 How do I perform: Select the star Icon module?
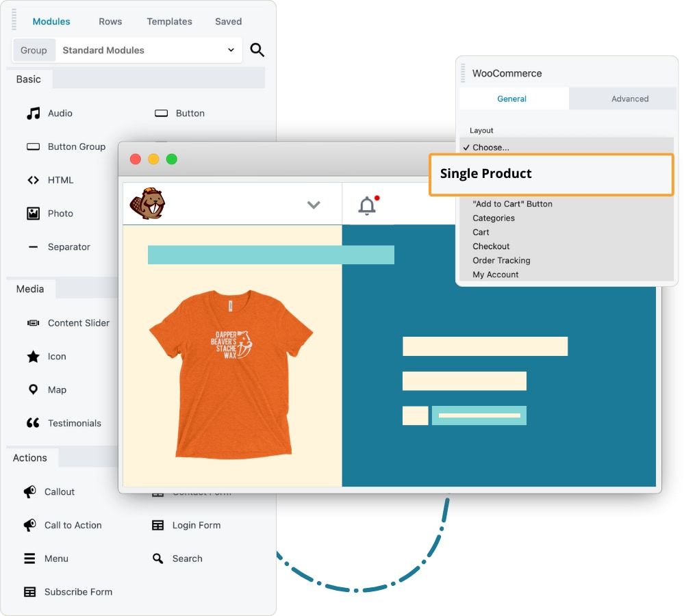click(33, 357)
